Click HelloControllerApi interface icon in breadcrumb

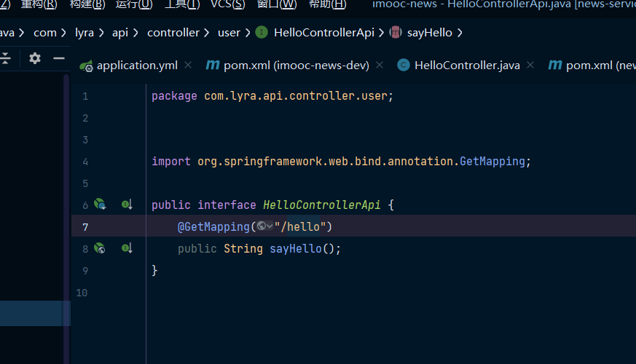click(262, 33)
